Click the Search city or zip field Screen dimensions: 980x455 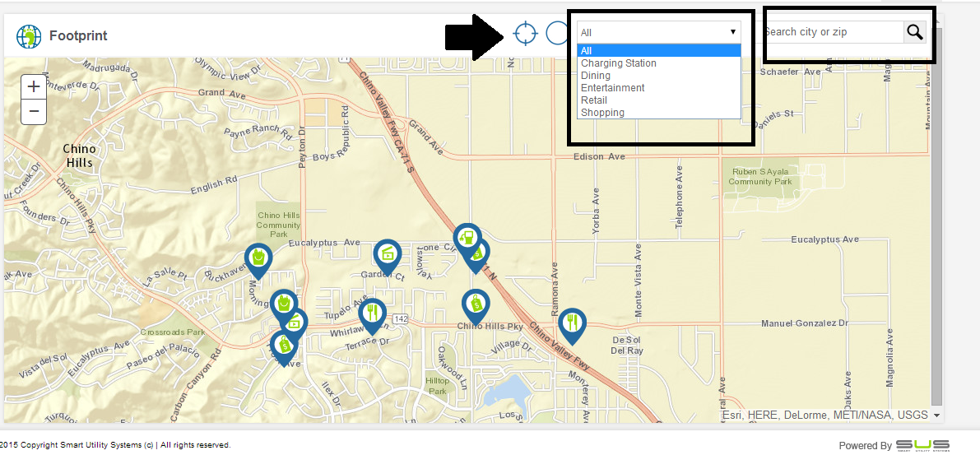(x=831, y=32)
